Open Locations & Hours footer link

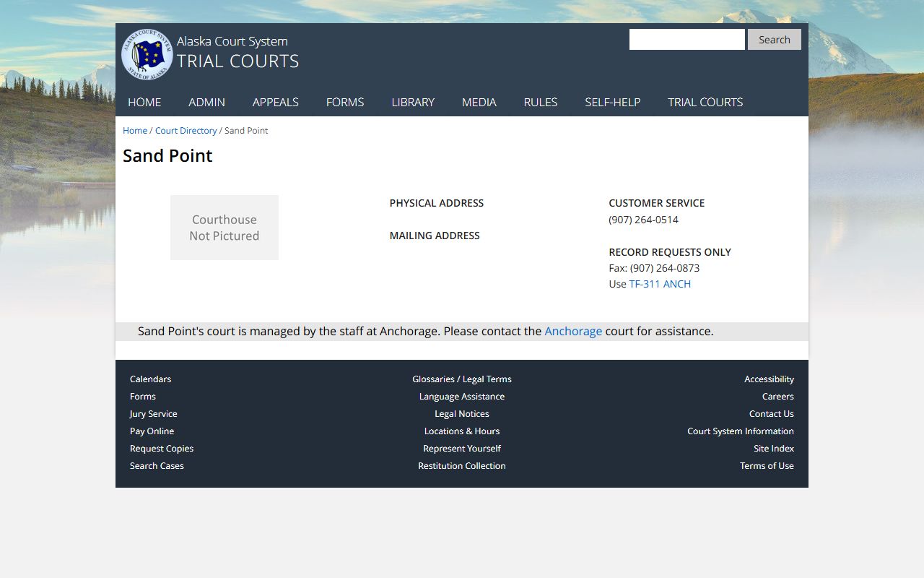click(462, 431)
